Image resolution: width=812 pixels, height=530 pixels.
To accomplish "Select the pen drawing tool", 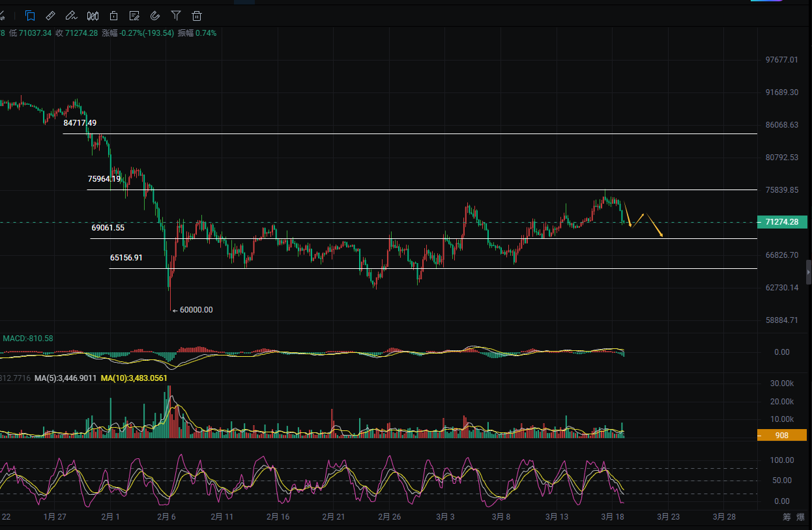I will pos(72,15).
